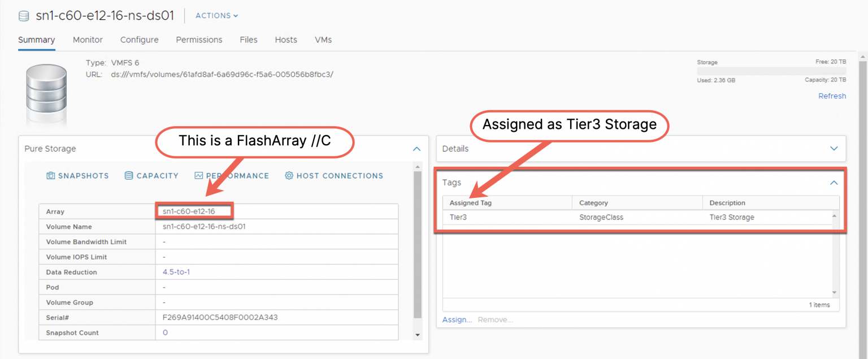Click the datastore icon beside the title
The width and height of the screenshot is (868, 359).
tap(24, 16)
